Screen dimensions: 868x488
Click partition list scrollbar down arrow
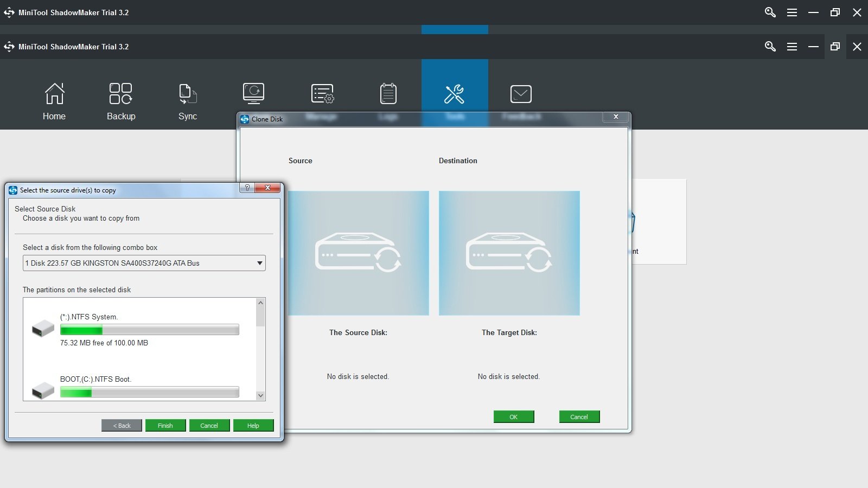point(260,396)
